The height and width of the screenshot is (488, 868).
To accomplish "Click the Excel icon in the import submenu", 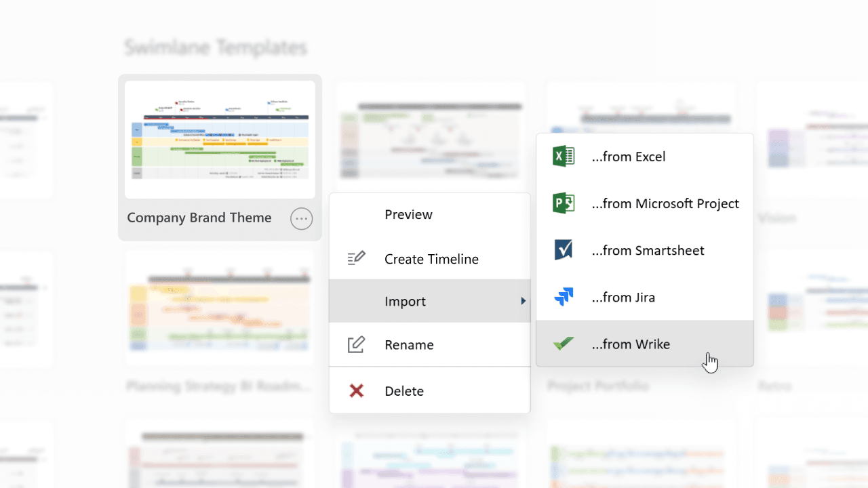I will click(564, 157).
